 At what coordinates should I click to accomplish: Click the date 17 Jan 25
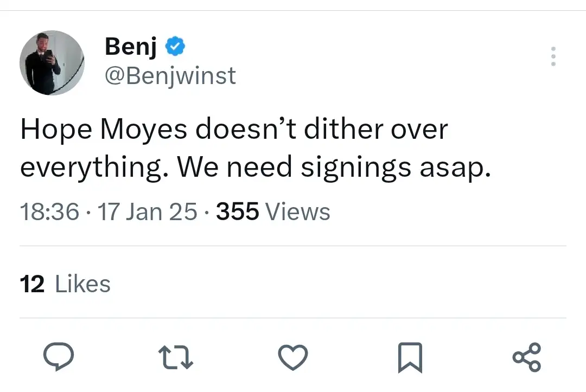pos(146,211)
